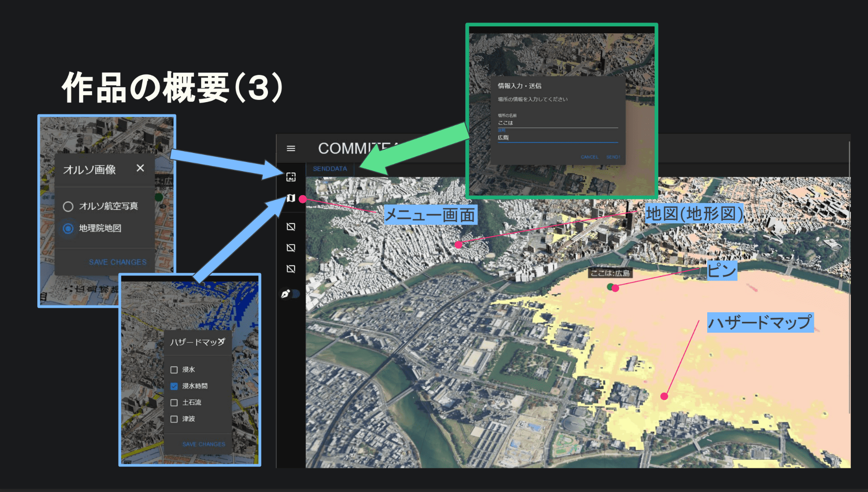Image resolution: width=868 pixels, height=492 pixels.
Task: Uncheck the 浸水時間 checkbox
Action: pos(174,386)
